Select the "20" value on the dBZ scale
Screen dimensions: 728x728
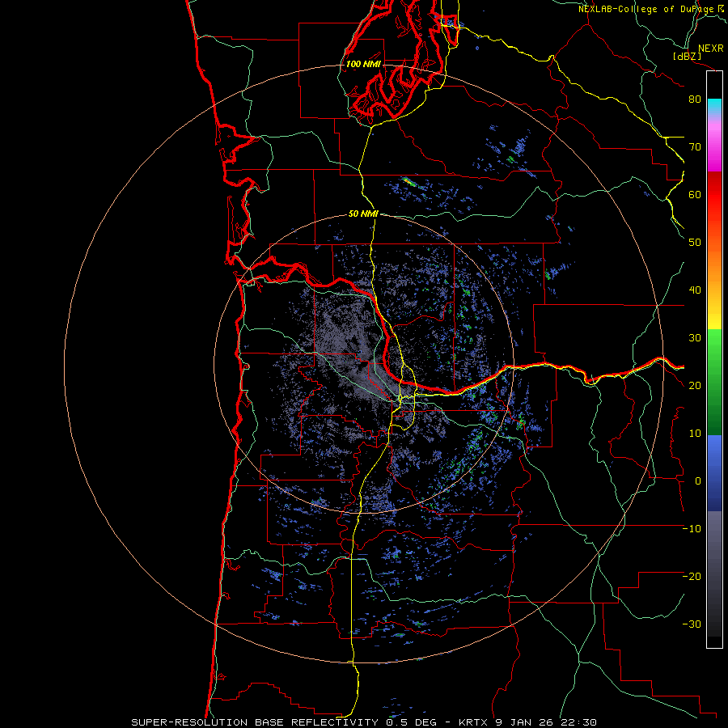coord(695,385)
